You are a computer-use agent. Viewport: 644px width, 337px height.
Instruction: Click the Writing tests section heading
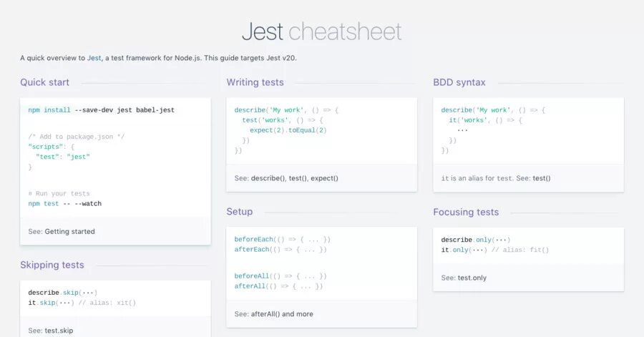(x=255, y=82)
